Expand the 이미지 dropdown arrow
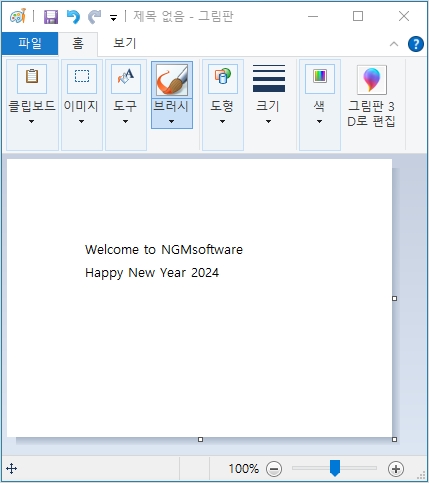This screenshot has height=483, width=429. [81, 122]
